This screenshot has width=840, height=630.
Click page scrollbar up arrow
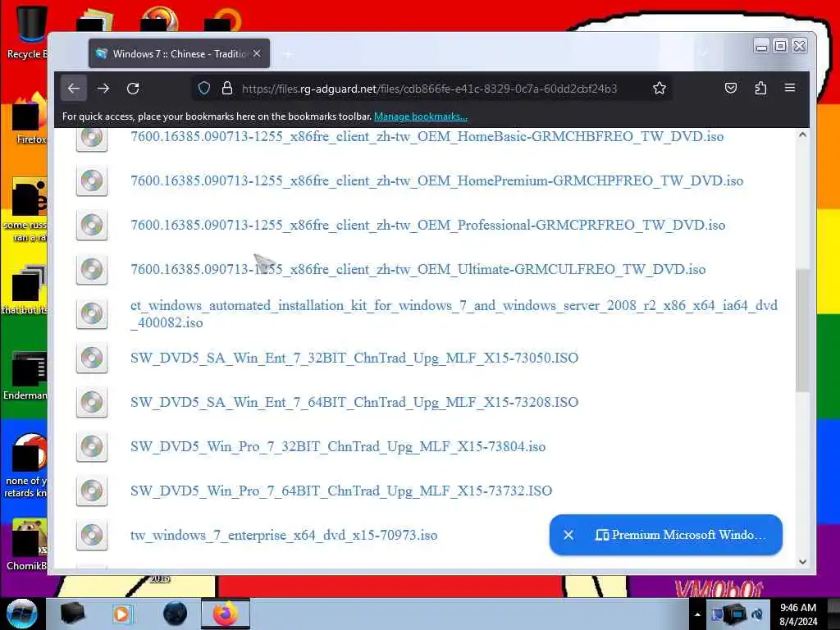(802, 135)
